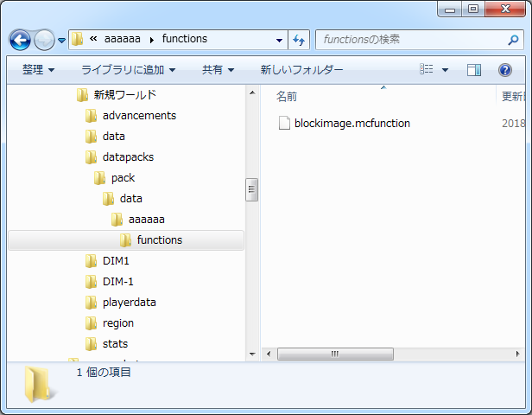Viewport: 532px width, 415px height.
Task: Toggle the preview pane button
Action: click(x=474, y=70)
